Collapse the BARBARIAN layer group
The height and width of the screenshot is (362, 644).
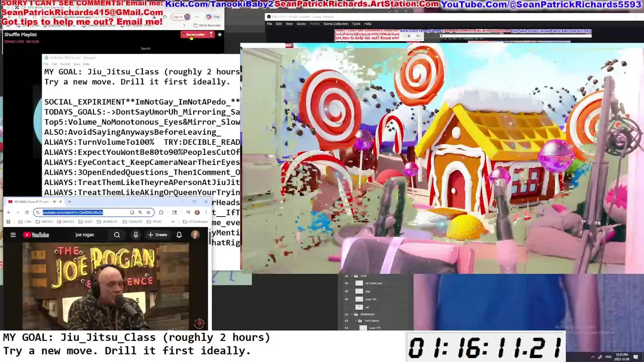[352, 314]
